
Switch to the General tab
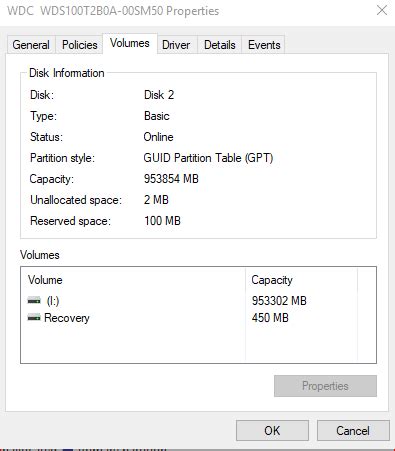click(x=31, y=45)
